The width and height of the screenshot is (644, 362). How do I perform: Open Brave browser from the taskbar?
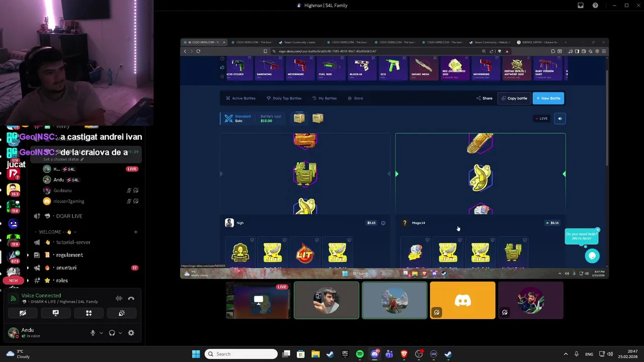coord(404,354)
